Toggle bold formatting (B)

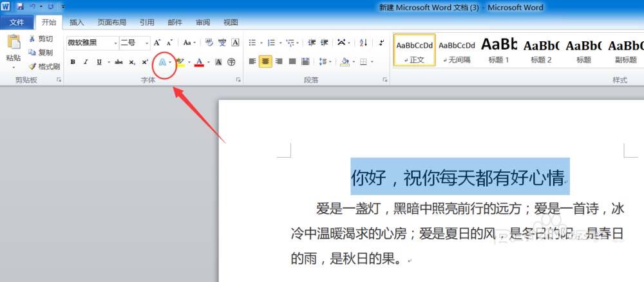[x=73, y=62]
